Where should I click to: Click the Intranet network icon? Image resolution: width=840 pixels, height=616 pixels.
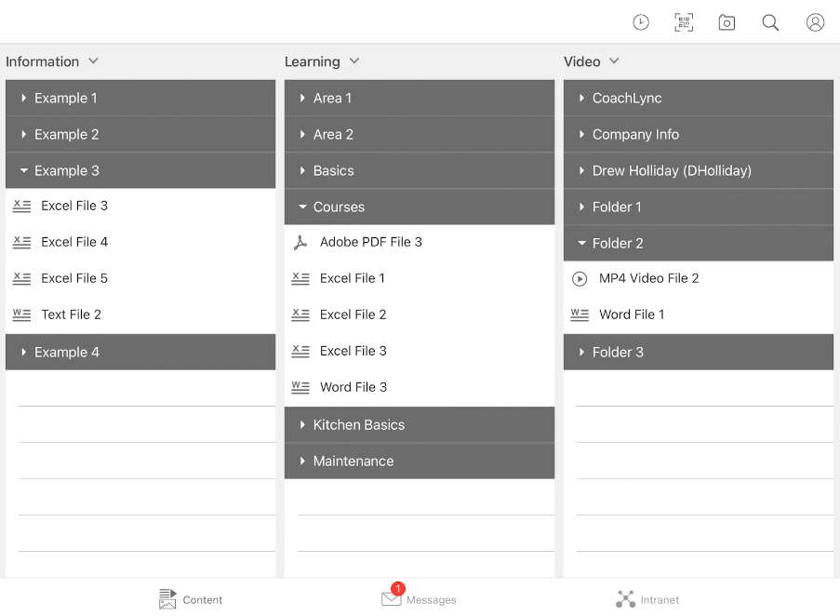[x=625, y=599]
